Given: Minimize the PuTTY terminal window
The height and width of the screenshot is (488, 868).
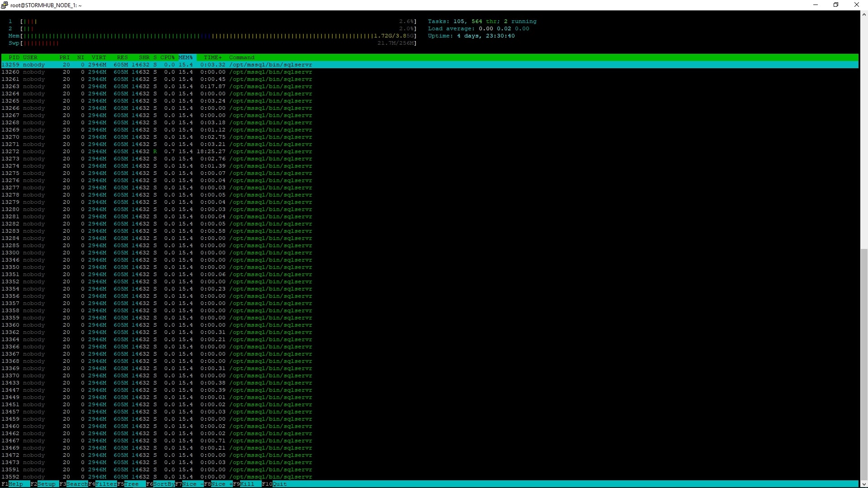Looking at the screenshot, I should (816, 5).
